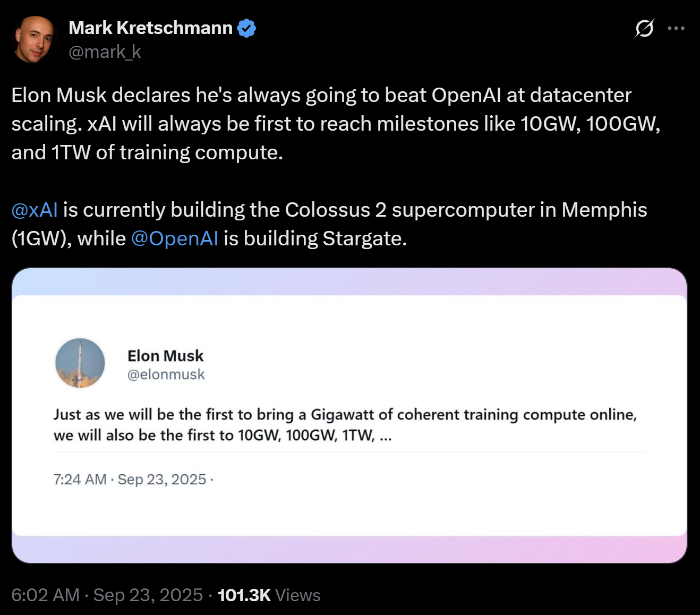The width and height of the screenshot is (700, 615).
Task: Follow the @OpenAI mention link
Action: click(x=174, y=239)
